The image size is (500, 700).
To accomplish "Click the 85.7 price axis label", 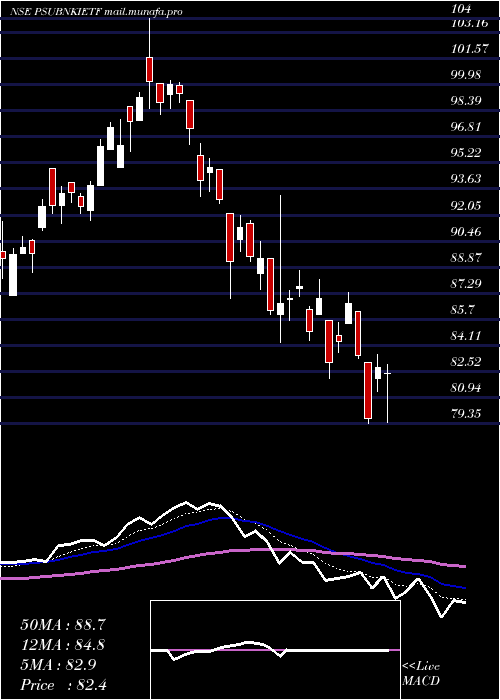I will coord(463,309).
